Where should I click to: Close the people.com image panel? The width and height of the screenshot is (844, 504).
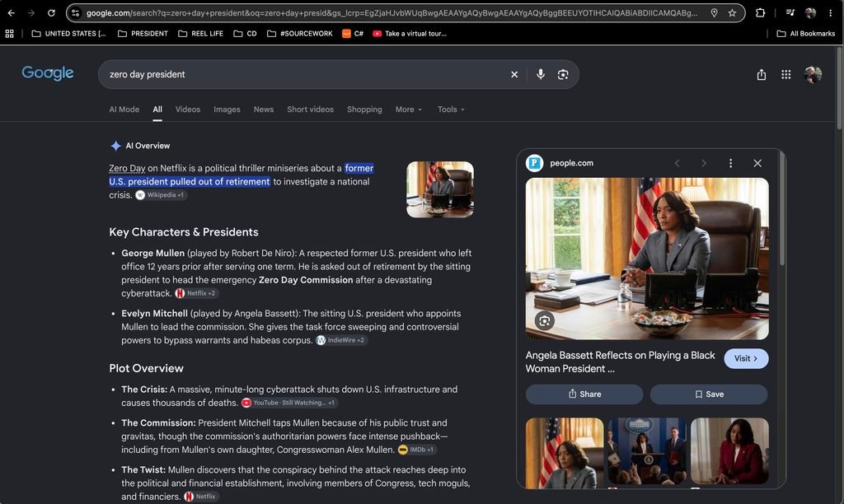tap(757, 163)
